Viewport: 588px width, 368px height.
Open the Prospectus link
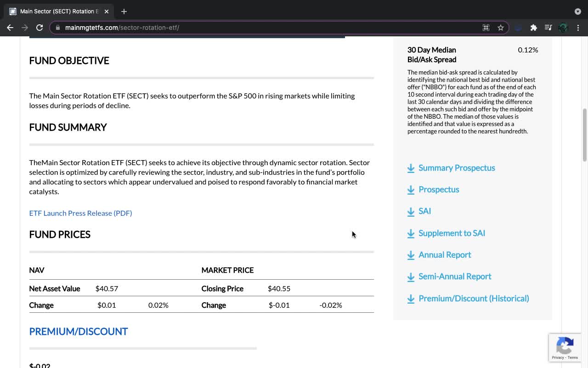(x=439, y=190)
